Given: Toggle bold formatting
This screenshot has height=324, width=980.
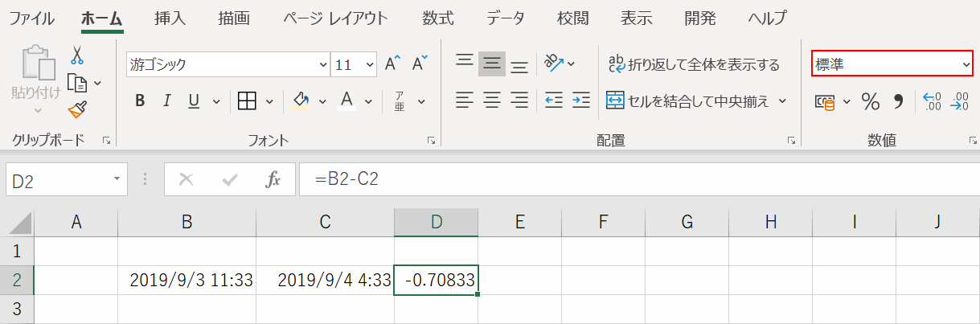Looking at the screenshot, I should pyautogui.click(x=140, y=101).
